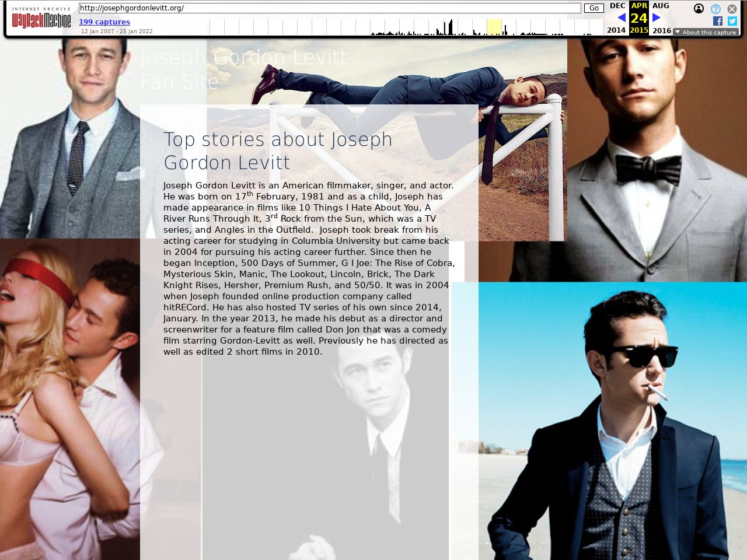Open the Wayback help question mark icon
Screen dimensions: 747x560
click(x=715, y=9)
